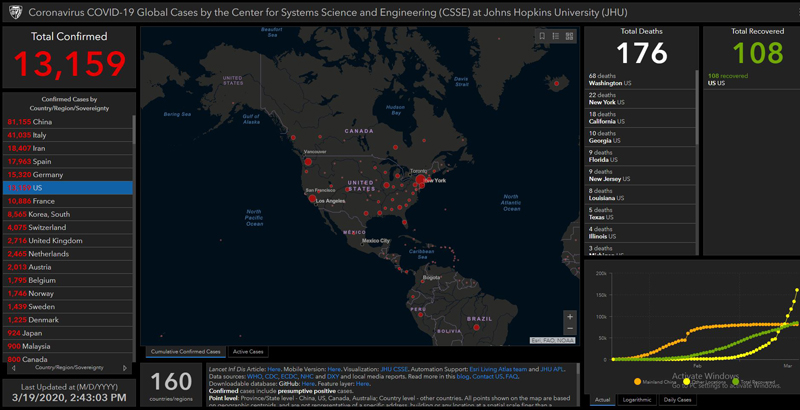This screenshot has width=800, height=410.
Task: Open the Esri Living Atlas team link
Action: click(x=497, y=369)
